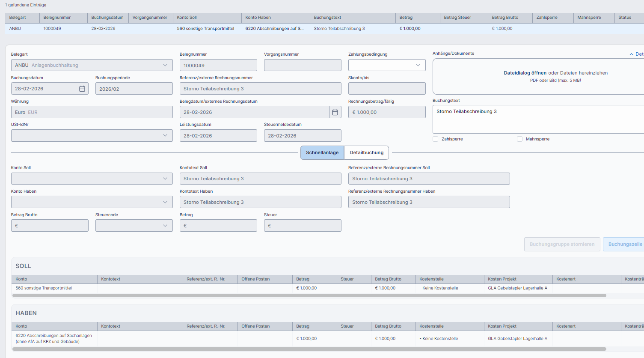The width and height of the screenshot is (644, 358).
Task: Click the Buchungsgruppe stornieren button
Action: 562,245
